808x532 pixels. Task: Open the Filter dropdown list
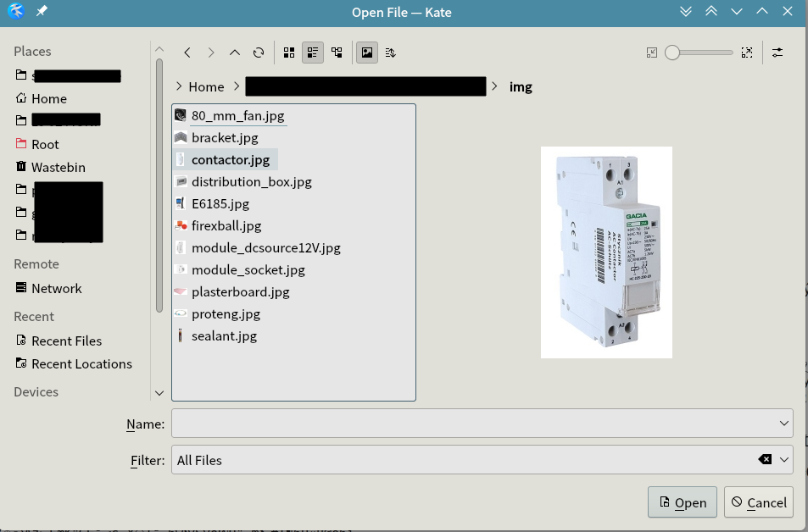click(x=784, y=460)
